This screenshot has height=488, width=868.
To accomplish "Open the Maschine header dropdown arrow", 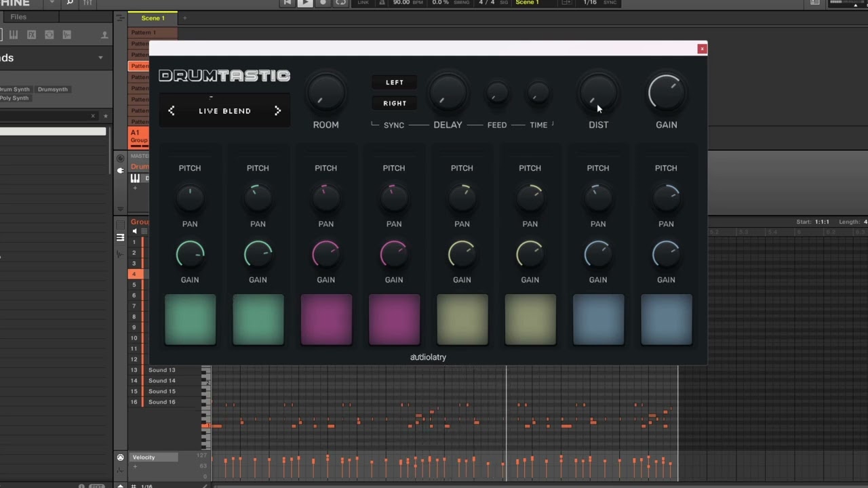I will tap(52, 3).
